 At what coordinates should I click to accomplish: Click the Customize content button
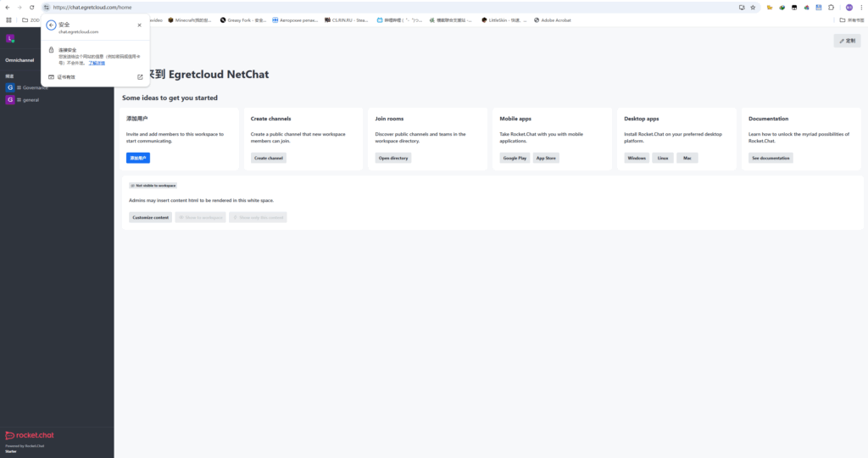(151, 217)
